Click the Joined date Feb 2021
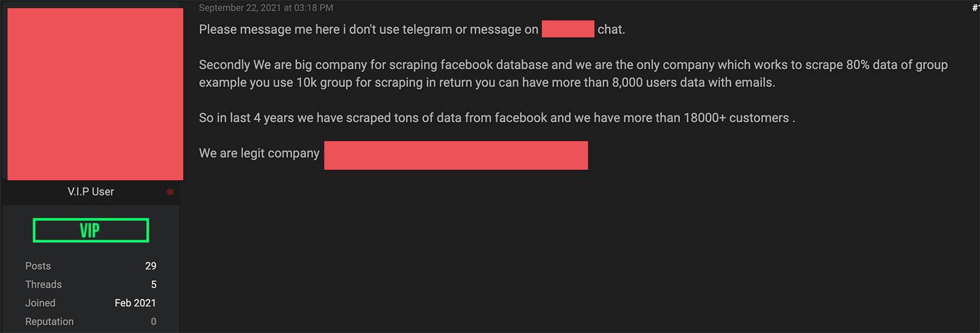980x333 pixels. coord(135,303)
